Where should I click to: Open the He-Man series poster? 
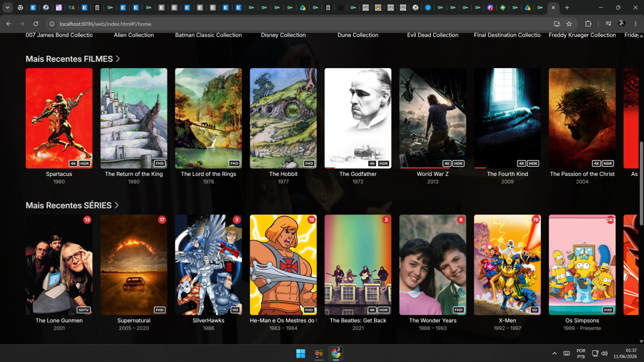click(283, 265)
